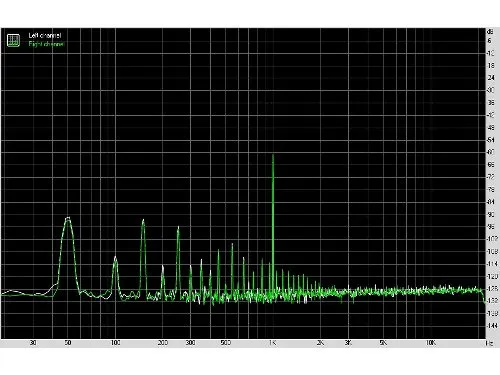Click the 1K label on the frequency axis
The height and width of the screenshot is (375, 500).
[x=272, y=343]
